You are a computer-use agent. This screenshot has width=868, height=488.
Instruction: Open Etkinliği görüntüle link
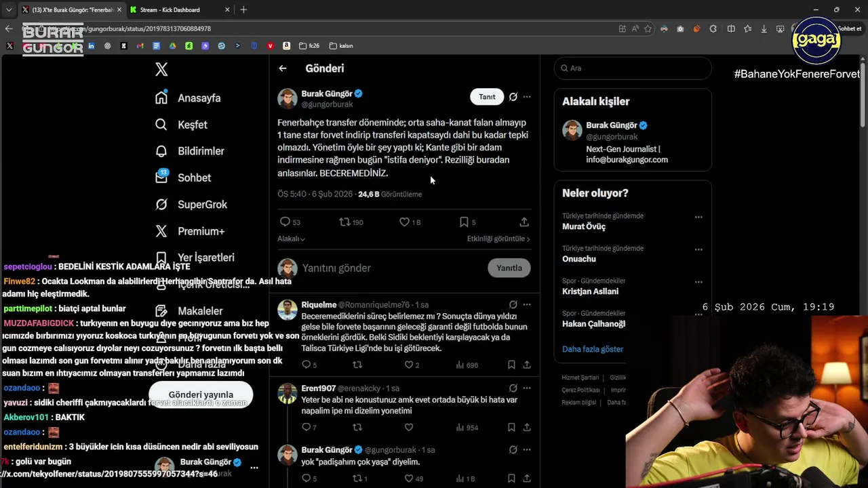point(498,239)
